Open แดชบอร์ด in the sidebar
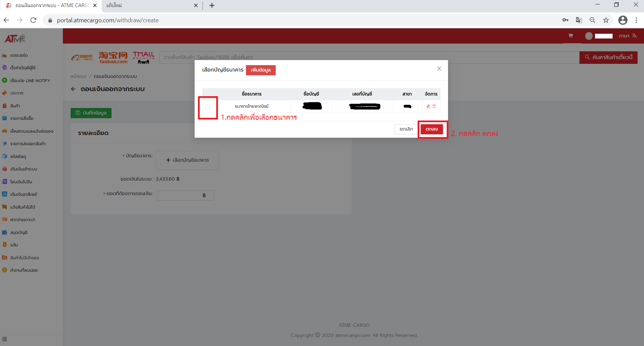Image resolution: width=644 pixels, height=346 pixels. [19, 55]
